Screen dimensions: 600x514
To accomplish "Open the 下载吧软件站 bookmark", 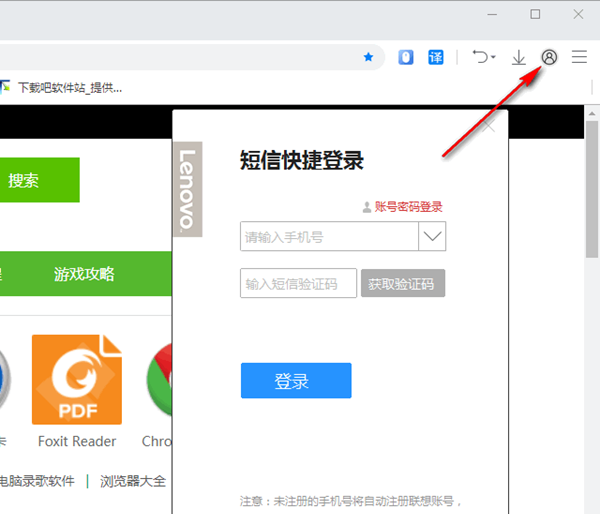I will coord(61,88).
